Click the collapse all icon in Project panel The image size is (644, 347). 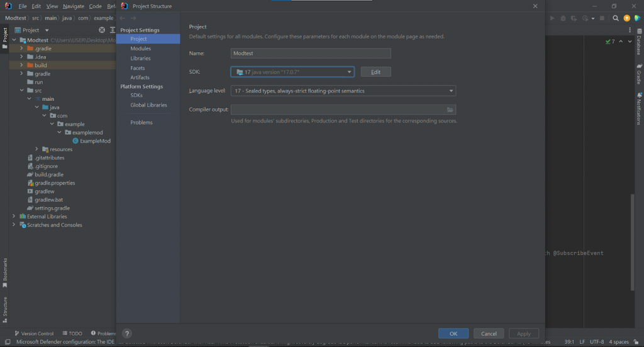(113, 30)
